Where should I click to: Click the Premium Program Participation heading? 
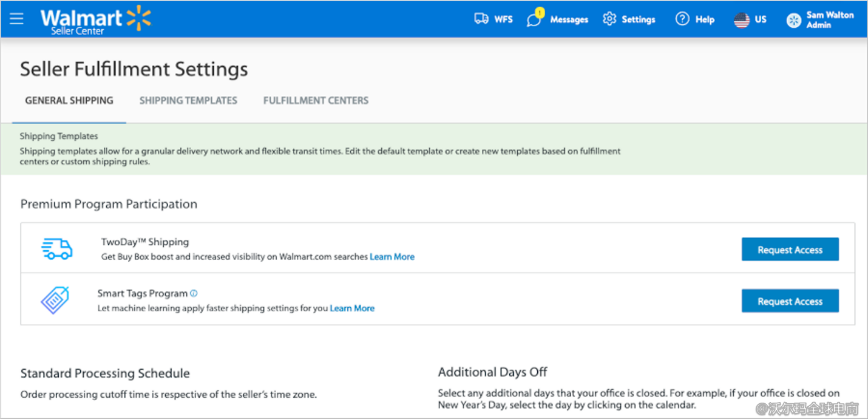coord(109,205)
